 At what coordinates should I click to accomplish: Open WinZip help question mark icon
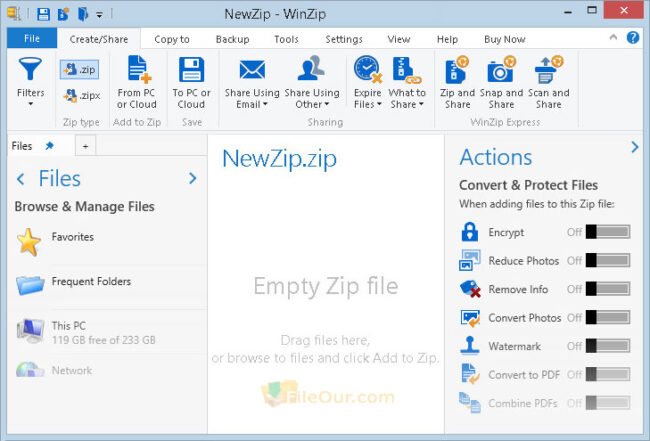click(633, 38)
